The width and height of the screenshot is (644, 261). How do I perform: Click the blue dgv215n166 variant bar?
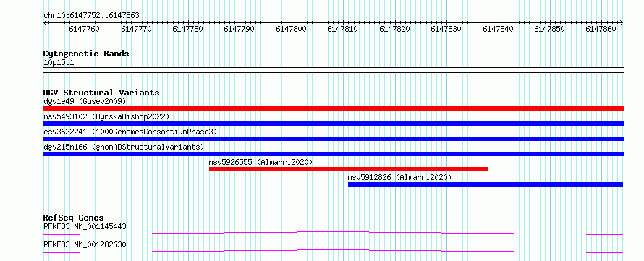pyautogui.click(x=333, y=154)
